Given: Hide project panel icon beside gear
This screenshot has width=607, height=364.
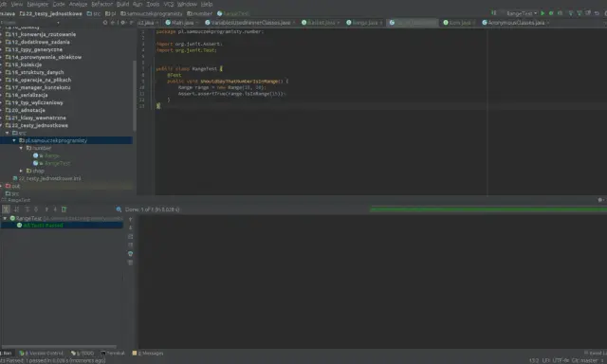Looking at the screenshot, I should pyautogui.click(x=131, y=23).
